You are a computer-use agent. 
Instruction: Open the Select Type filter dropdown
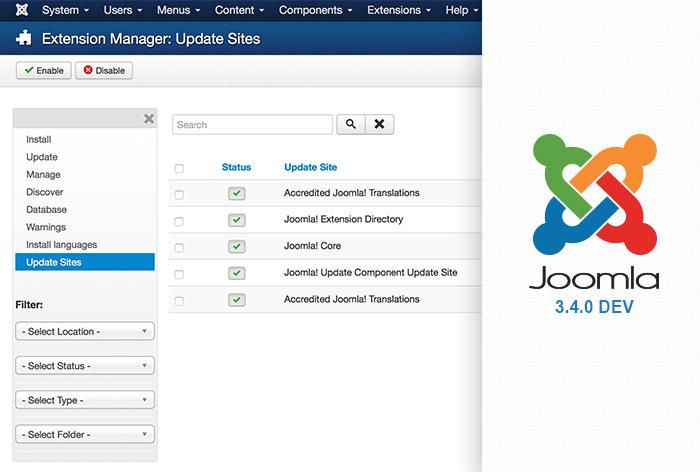[85, 400]
